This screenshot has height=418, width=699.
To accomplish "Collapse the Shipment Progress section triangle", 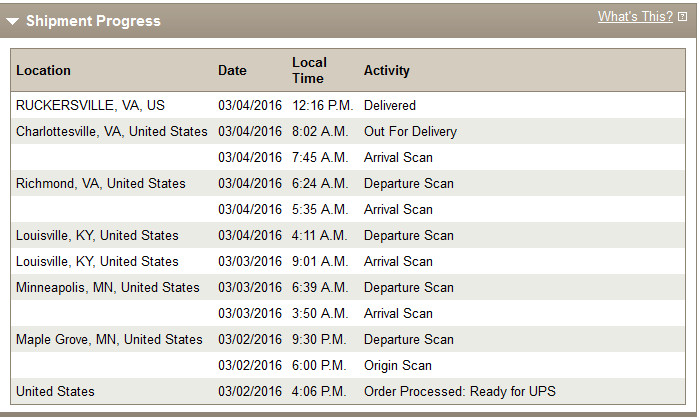I will [12, 21].
